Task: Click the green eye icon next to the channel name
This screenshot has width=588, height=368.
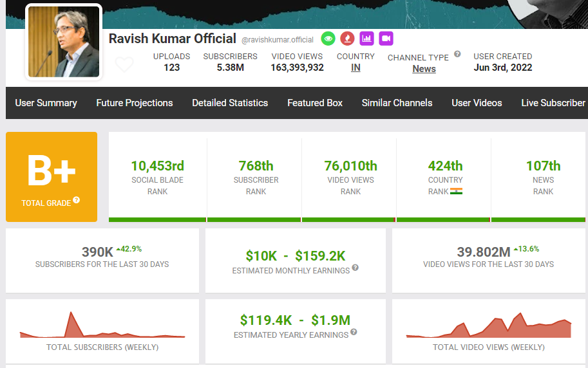Action: 328,39
